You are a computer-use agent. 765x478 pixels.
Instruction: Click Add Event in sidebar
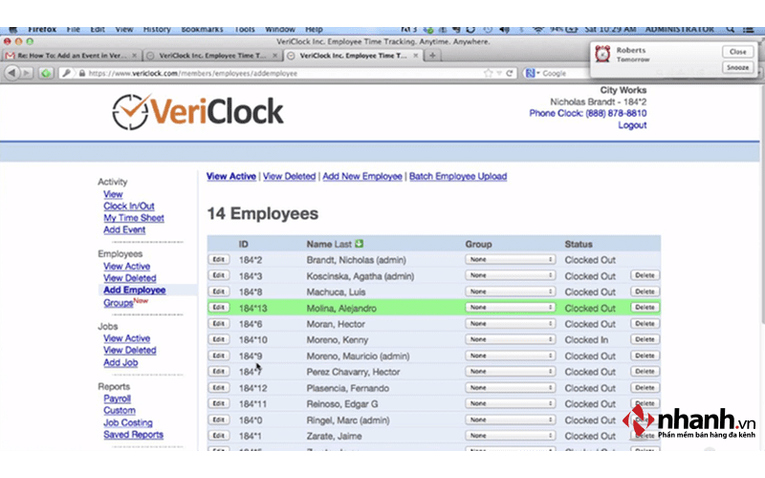pyautogui.click(x=124, y=230)
